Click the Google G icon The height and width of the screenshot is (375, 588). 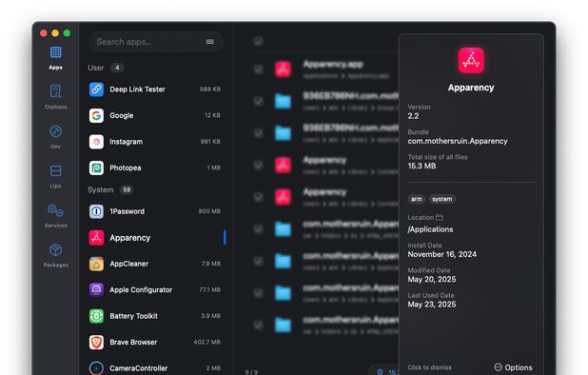(96, 115)
